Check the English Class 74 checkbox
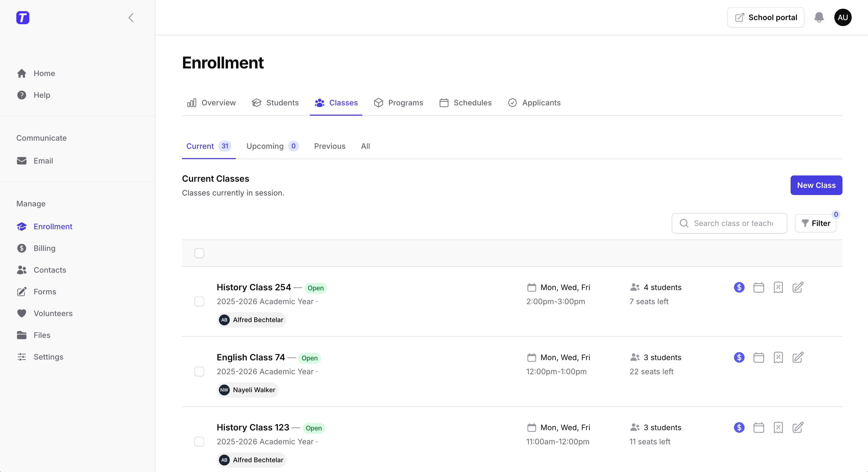 click(199, 371)
